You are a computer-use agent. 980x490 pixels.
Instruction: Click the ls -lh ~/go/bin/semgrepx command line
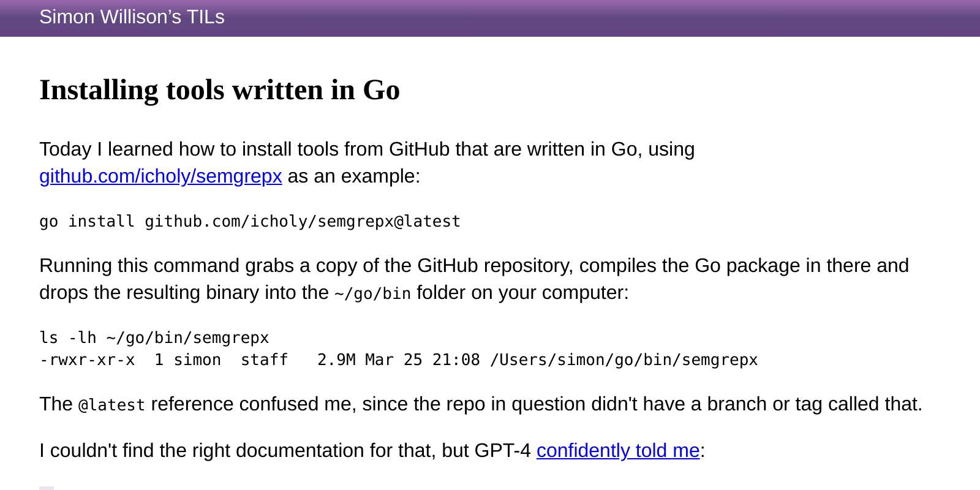point(154,337)
